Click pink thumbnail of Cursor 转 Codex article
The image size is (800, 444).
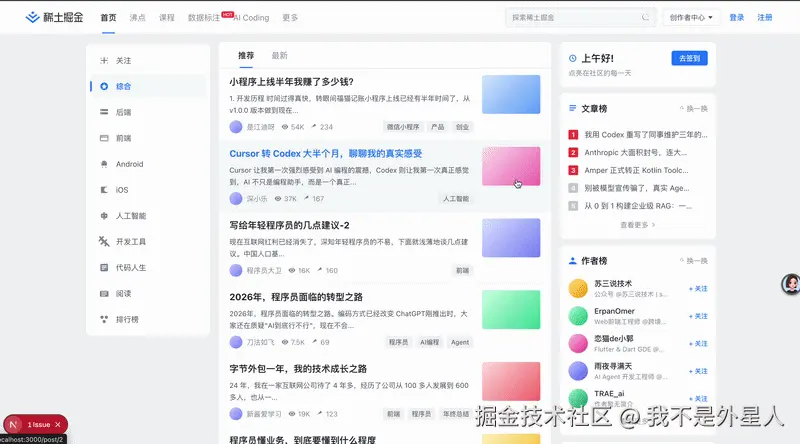pyautogui.click(x=511, y=166)
